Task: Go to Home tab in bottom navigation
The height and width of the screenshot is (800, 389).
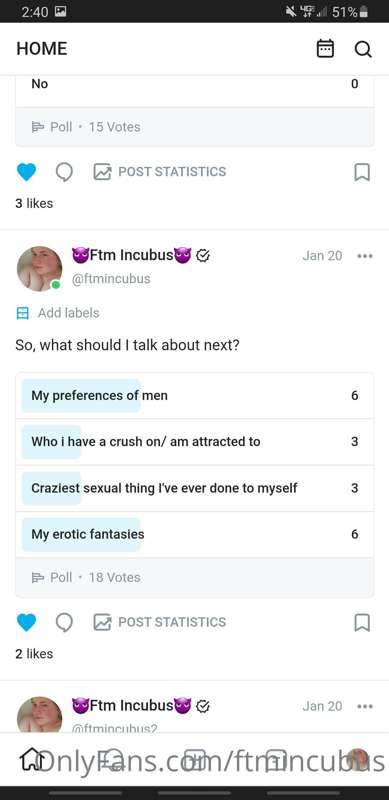Action: [32, 759]
